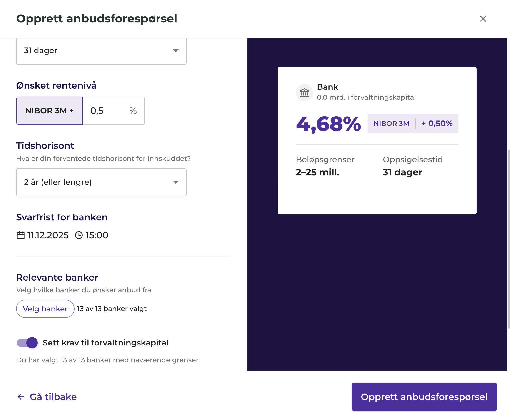The image size is (510, 420).
Task: Toggle the forvaltningskapital requirement switch
Action: point(27,343)
